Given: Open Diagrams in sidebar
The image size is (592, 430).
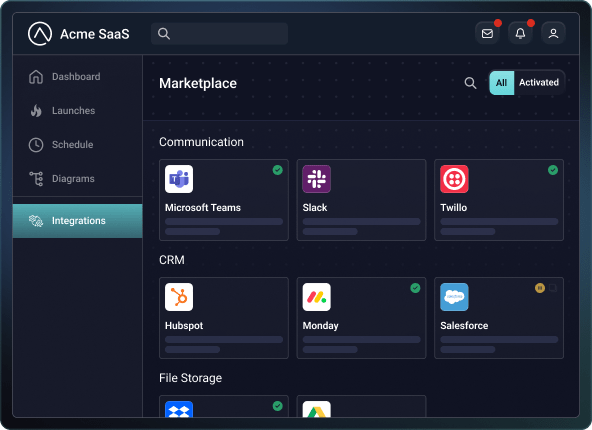Looking at the screenshot, I should (x=73, y=179).
